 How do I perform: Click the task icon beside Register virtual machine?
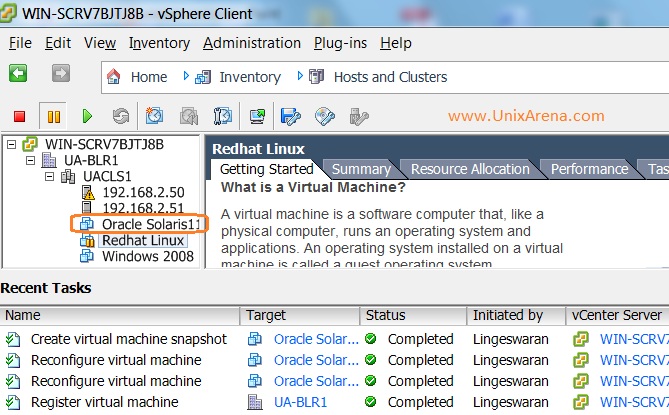click(x=13, y=402)
